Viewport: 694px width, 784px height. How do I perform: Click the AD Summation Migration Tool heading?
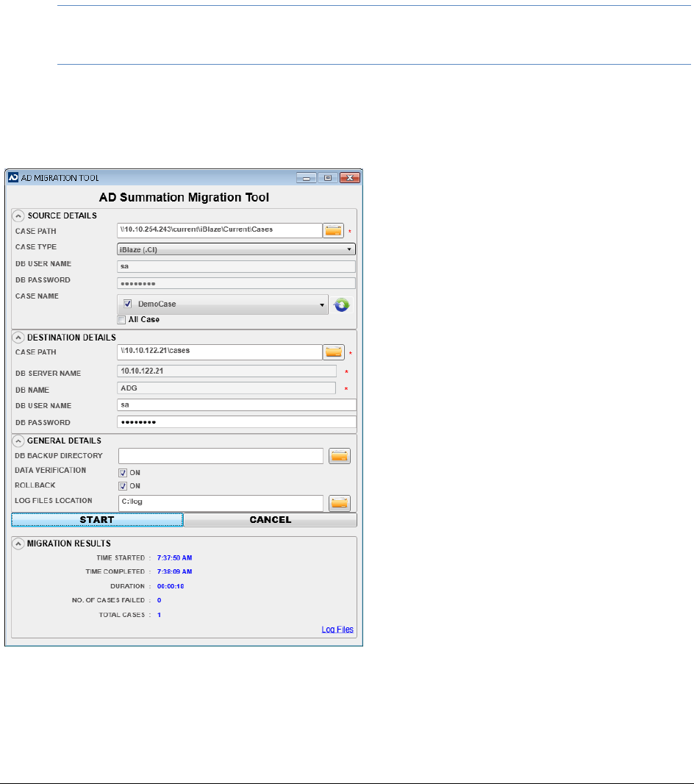(184, 198)
